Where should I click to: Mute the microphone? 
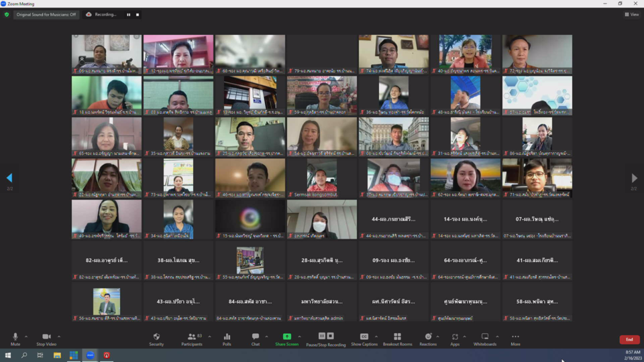tap(15, 339)
